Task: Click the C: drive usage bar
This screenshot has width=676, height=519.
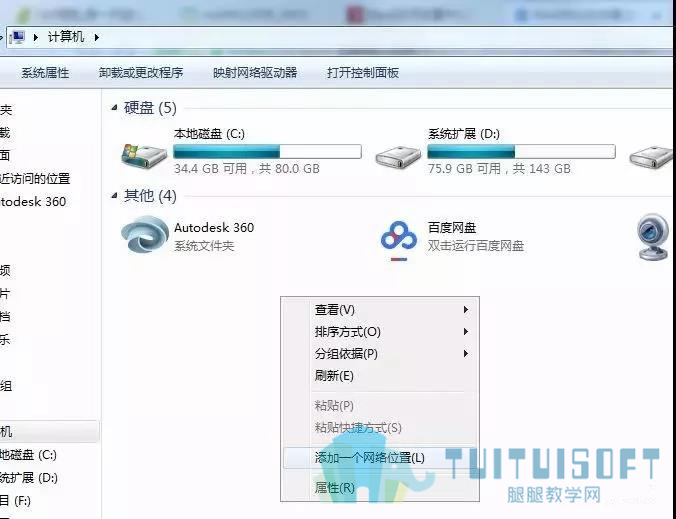Action: 267,151
